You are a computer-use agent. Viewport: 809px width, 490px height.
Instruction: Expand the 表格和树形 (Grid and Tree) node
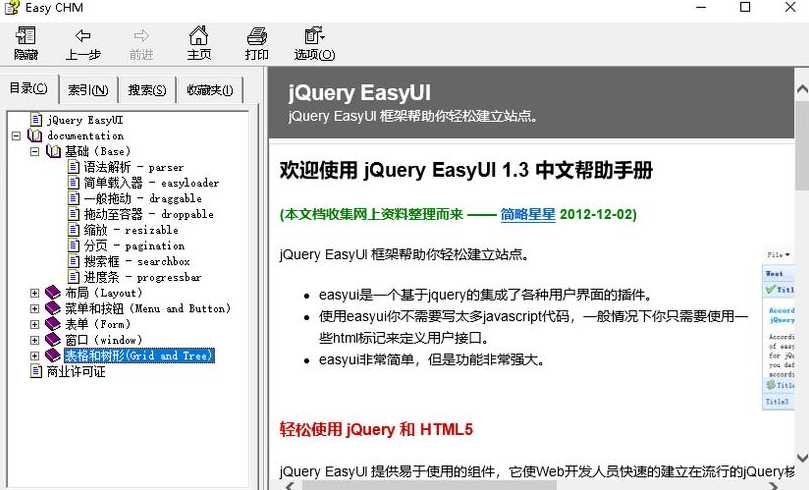35,356
